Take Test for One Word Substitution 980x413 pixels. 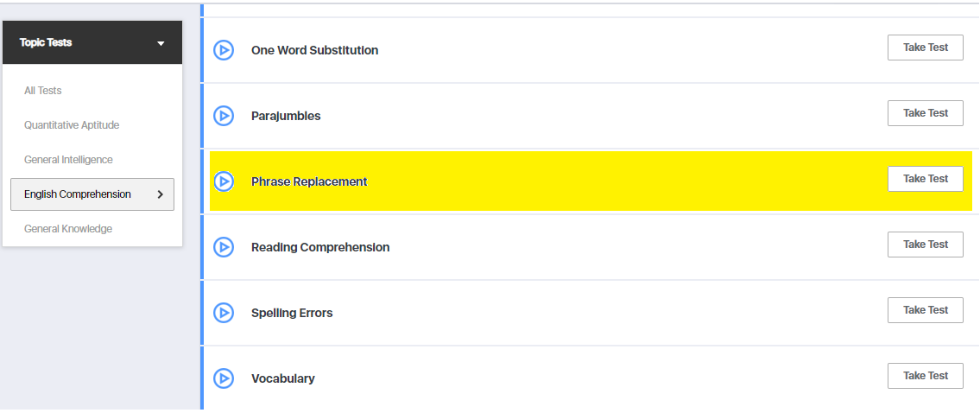pyautogui.click(x=925, y=48)
